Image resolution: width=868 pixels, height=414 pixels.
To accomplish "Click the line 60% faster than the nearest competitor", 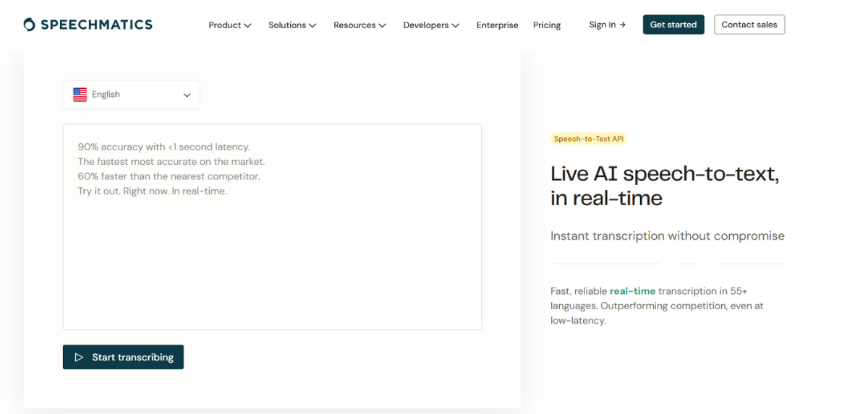I will pyautogui.click(x=169, y=176).
